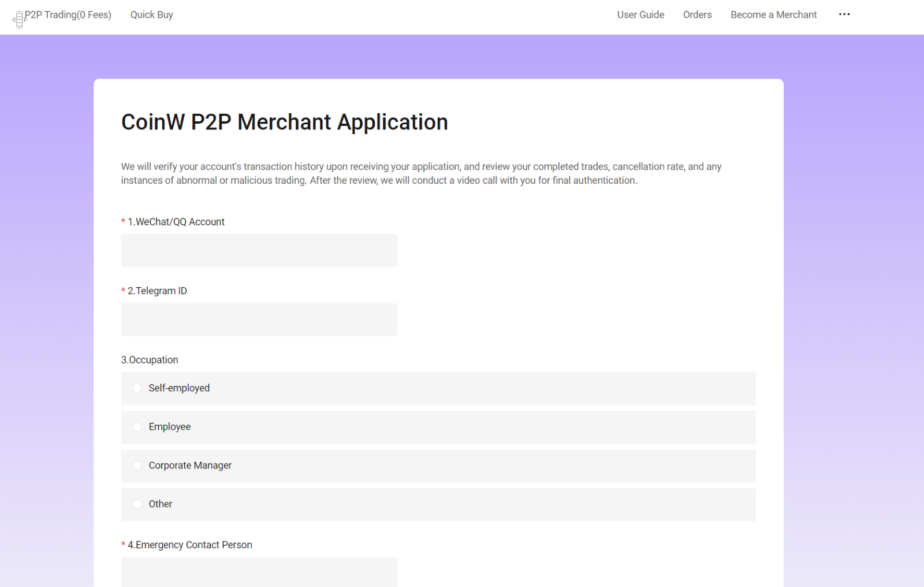The width and height of the screenshot is (924, 587).
Task: Click the 2.Telegram ID label
Action: click(x=157, y=291)
